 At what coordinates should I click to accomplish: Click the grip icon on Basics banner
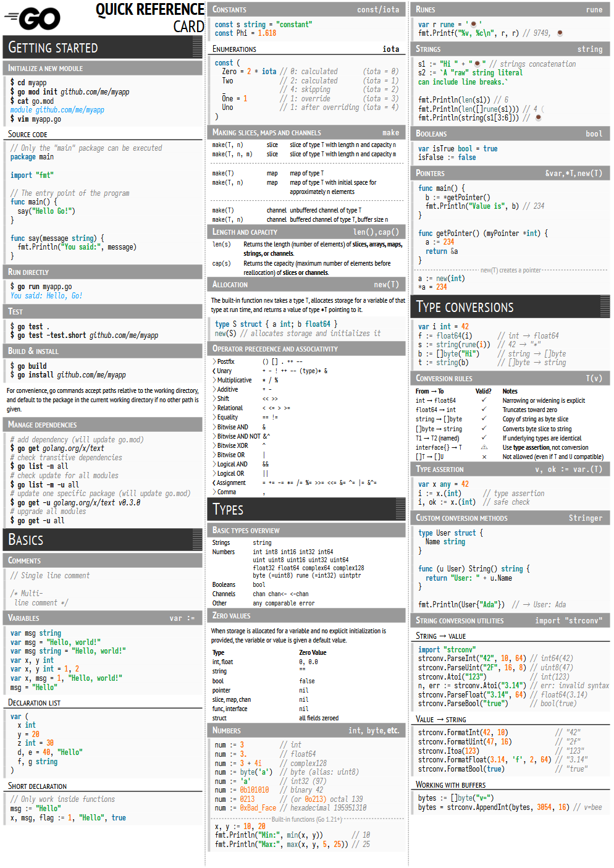click(197, 539)
